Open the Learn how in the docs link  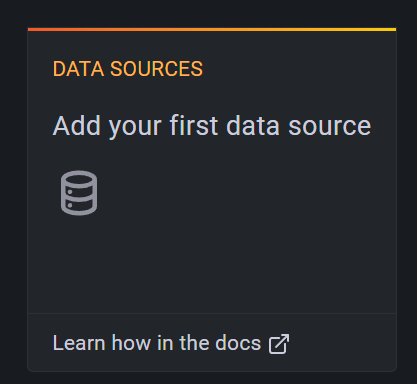coord(171,343)
